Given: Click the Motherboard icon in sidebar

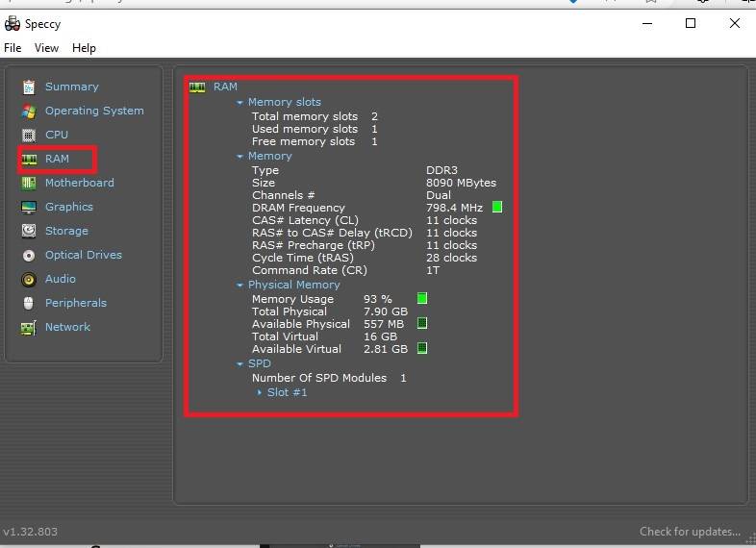Looking at the screenshot, I should 29,183.
